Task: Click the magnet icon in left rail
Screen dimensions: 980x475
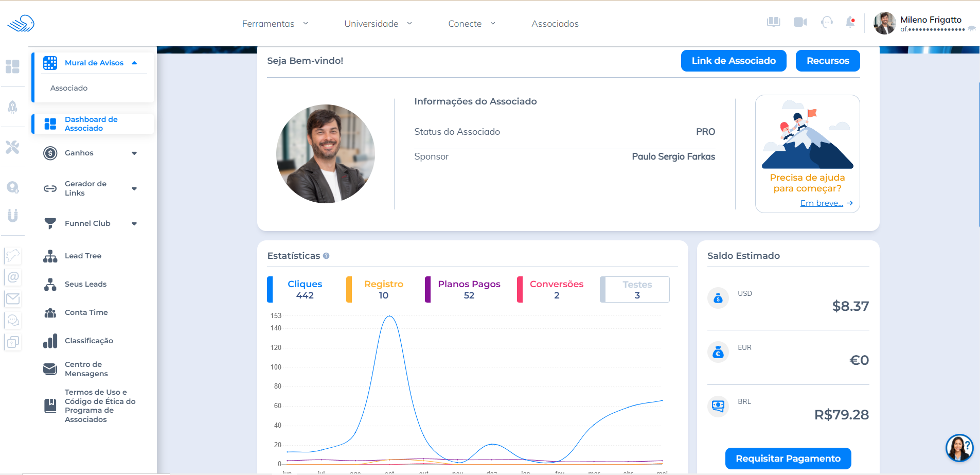Action: tap(12, 215)
